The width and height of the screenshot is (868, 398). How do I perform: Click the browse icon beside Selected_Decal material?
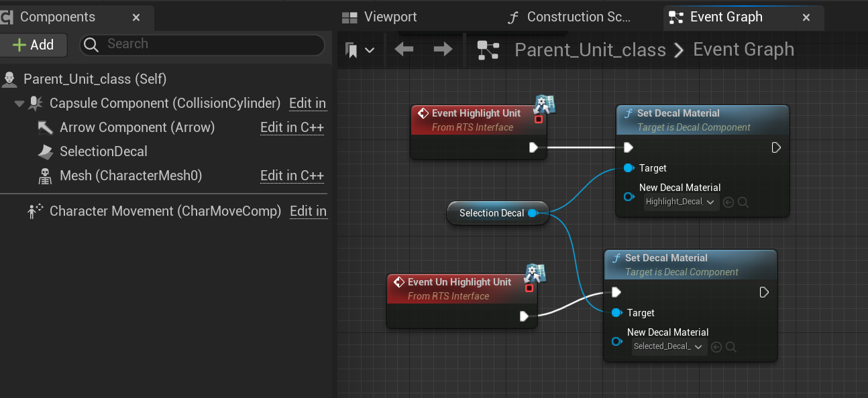731,346
